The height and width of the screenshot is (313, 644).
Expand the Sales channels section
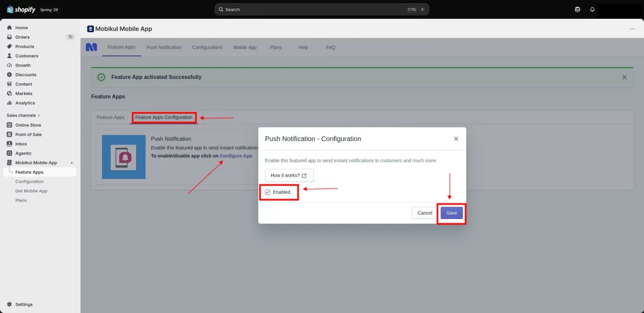point(23,115)
